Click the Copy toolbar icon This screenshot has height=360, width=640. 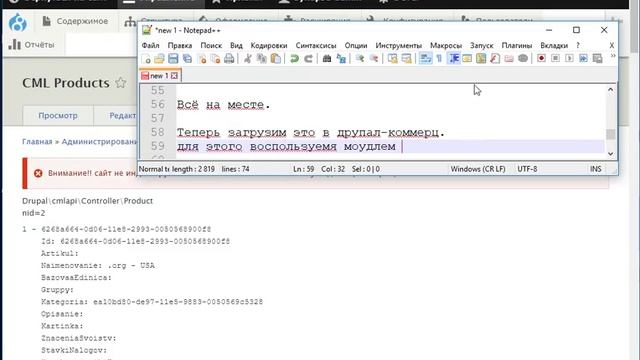(x=262, y=58)
